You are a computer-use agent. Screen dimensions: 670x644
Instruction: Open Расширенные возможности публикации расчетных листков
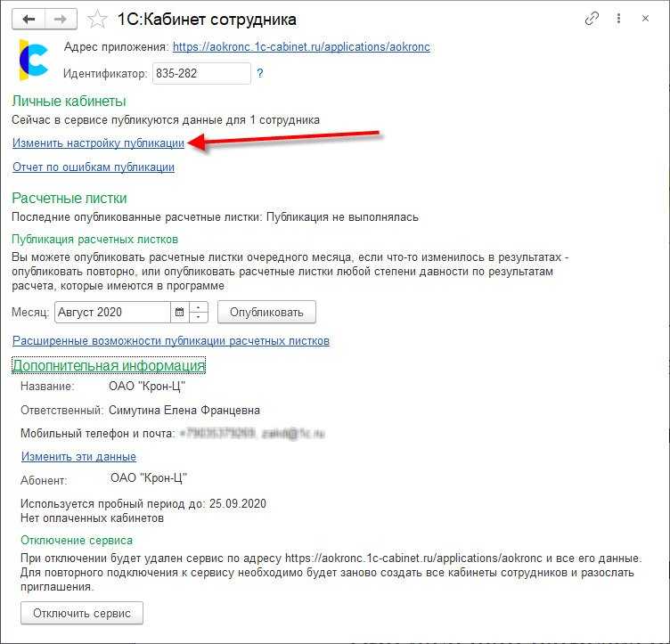click(x=171, y=341)
